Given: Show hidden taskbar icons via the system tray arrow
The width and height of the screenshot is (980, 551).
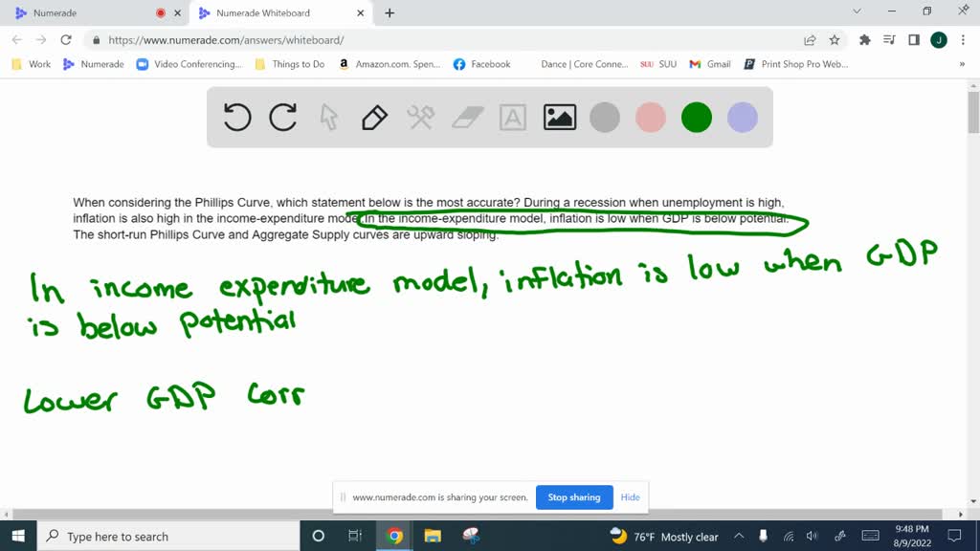Looking at the screenshot, I should (738, 536).
